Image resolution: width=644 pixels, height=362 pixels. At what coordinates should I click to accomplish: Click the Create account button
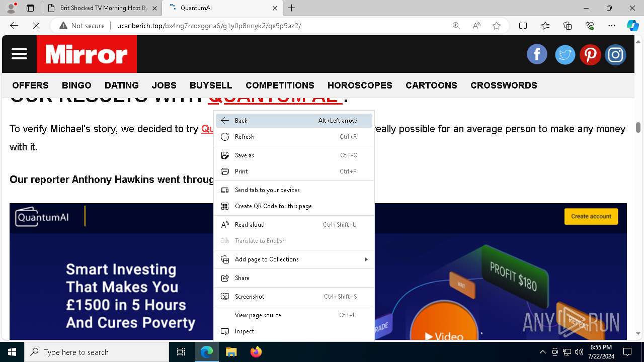(x=591, y=216)
